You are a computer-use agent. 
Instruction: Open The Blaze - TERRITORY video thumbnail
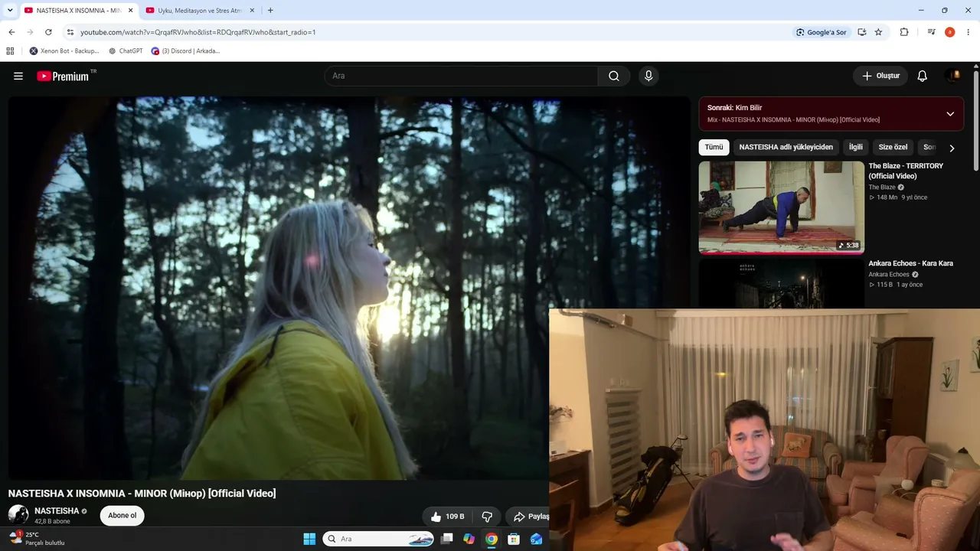(781, 207)
